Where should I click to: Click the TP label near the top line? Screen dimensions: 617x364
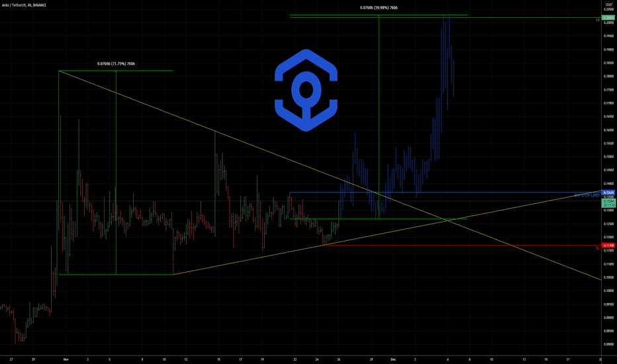click(x=597, y=20)
